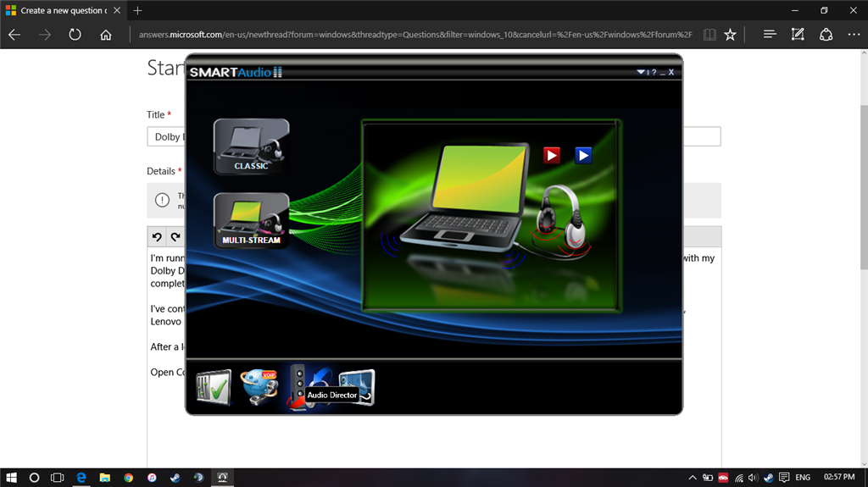Make a web note in Edge

click(x=798, y=35)
